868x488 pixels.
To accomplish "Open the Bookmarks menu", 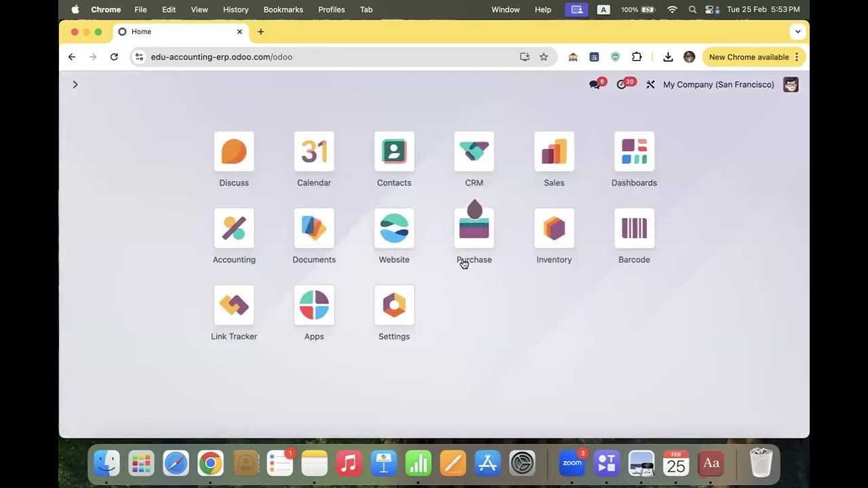I will (283, 9).
